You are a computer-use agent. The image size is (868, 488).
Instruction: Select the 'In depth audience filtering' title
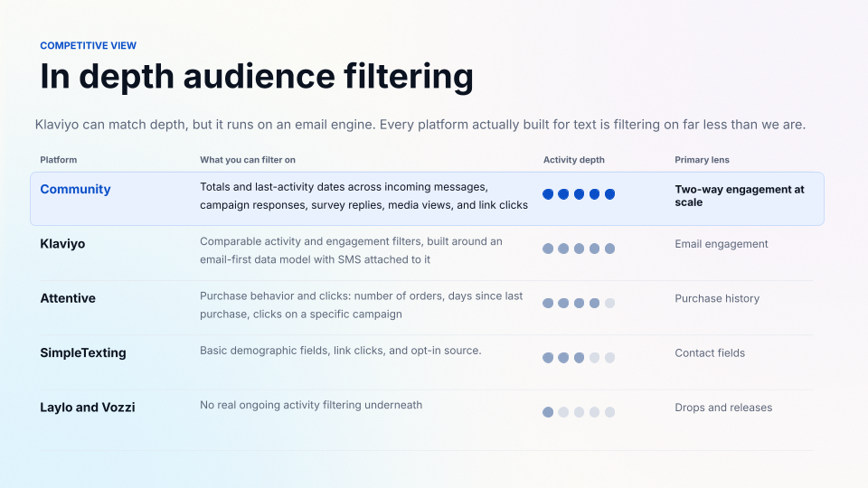click(257, 76)
